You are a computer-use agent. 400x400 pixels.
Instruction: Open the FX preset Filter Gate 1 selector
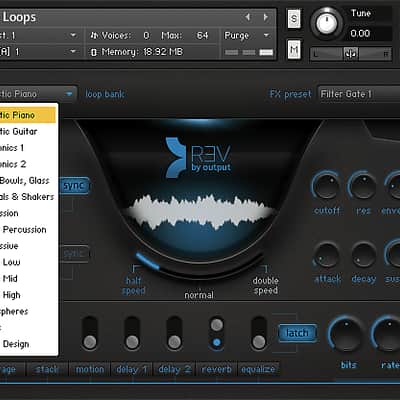pyautogui.click(x=359, y=94)
